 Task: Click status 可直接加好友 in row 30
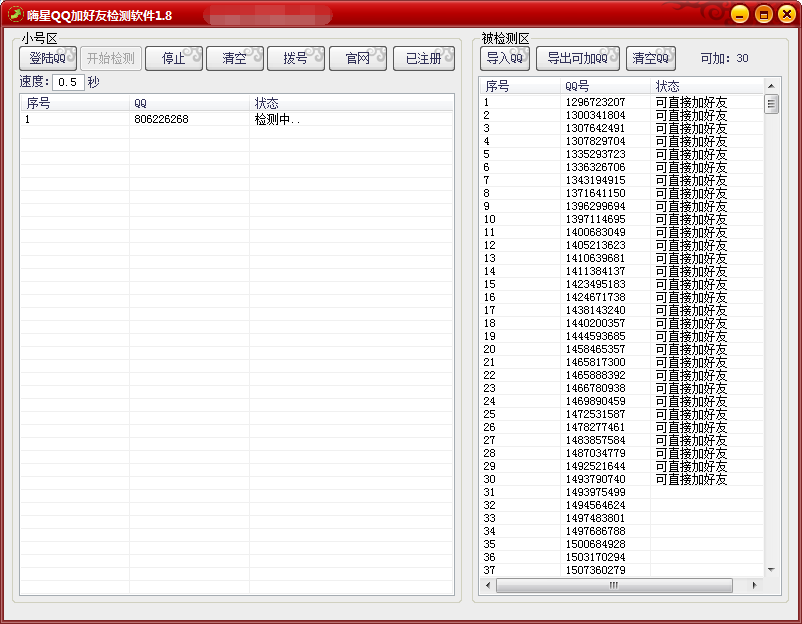point(691,479)
